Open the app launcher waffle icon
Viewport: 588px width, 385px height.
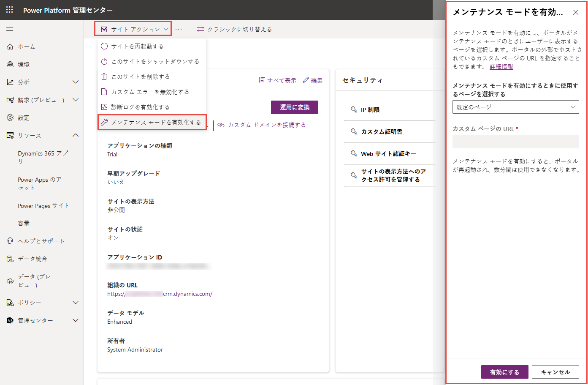(x=10, y=10)
